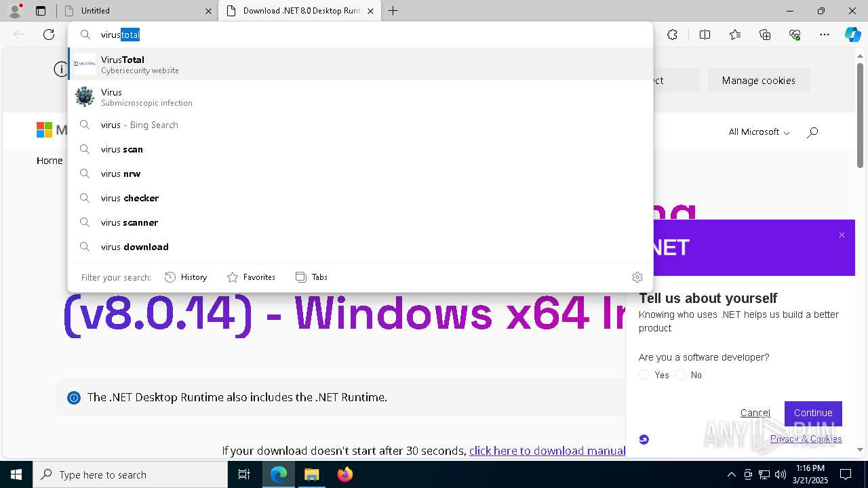Viewport: 868px width, 488px height.
Task: Select Yes for software developer
Action: [644, 375]
